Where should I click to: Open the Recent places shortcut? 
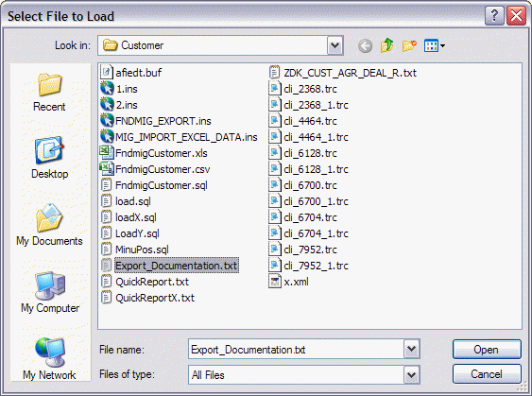coord(49,92)
